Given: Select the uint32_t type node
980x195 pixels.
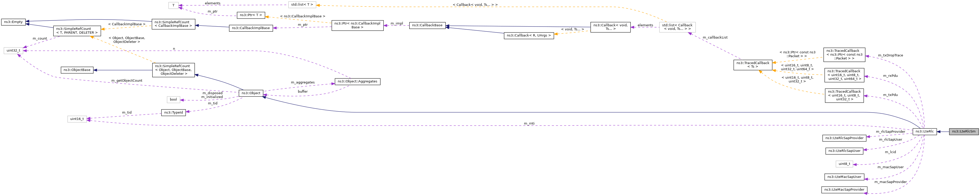Looking at the screenshot, I should [x=13, y=51].
